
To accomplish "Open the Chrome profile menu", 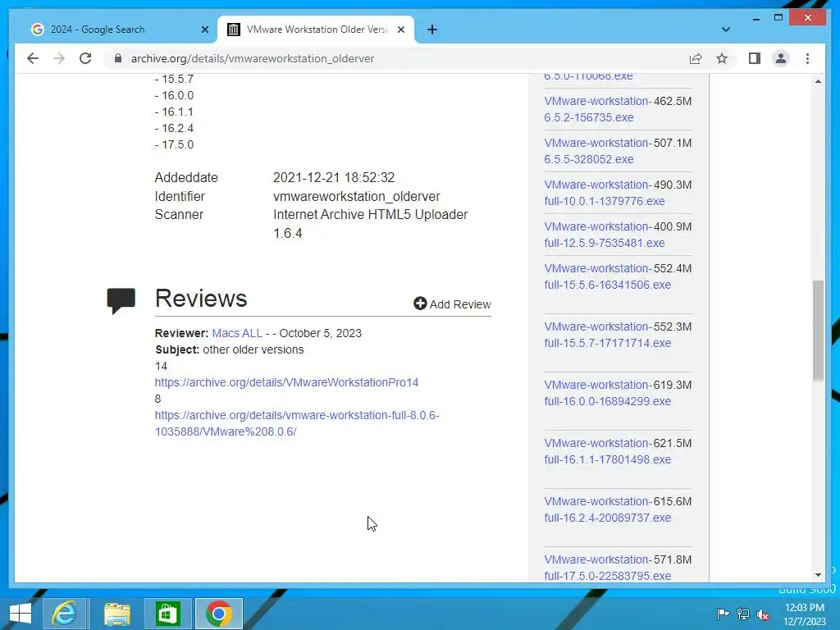I will point(781,58).
